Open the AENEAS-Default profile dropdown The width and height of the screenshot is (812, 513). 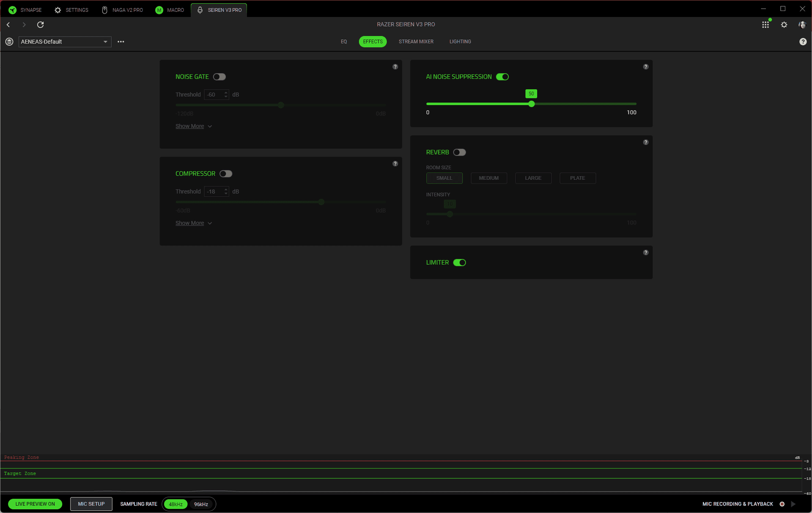[65, 41]
